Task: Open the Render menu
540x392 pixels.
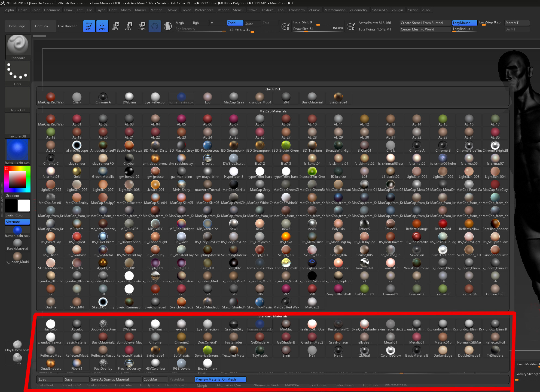Action: pyautogui.click(x=223, y=10)
